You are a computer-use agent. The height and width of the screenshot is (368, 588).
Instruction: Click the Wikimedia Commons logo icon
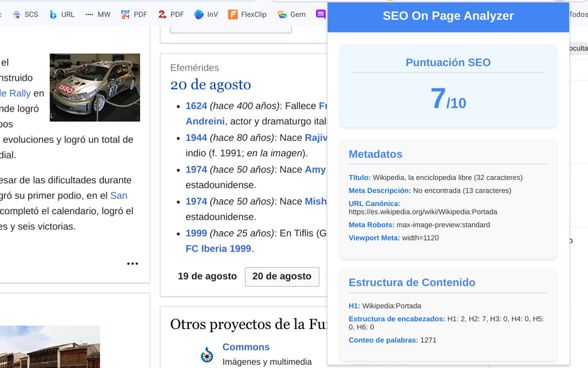coord(207,354)
